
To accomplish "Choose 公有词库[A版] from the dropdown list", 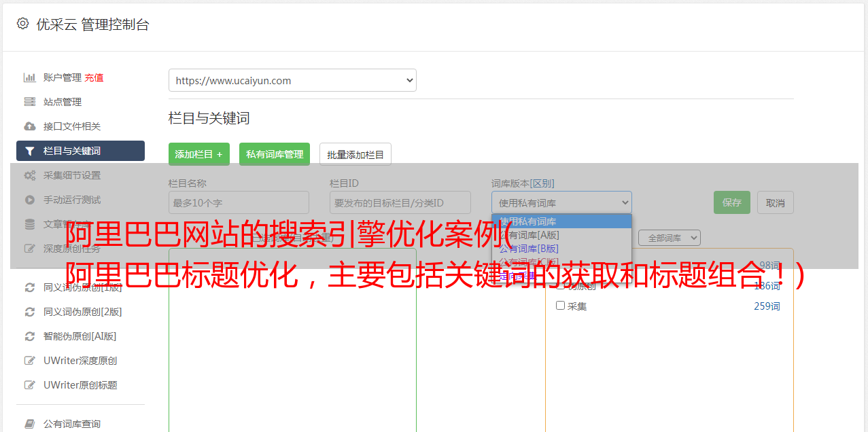I will [561, 235].
